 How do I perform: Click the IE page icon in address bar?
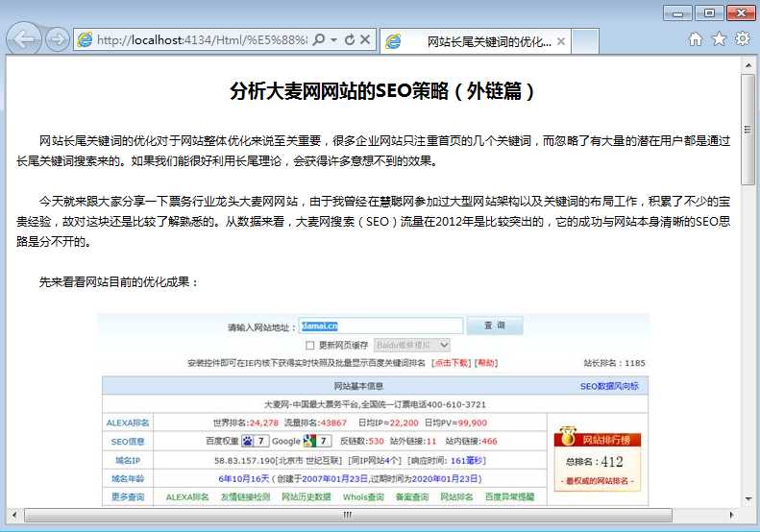coord(85,39)
